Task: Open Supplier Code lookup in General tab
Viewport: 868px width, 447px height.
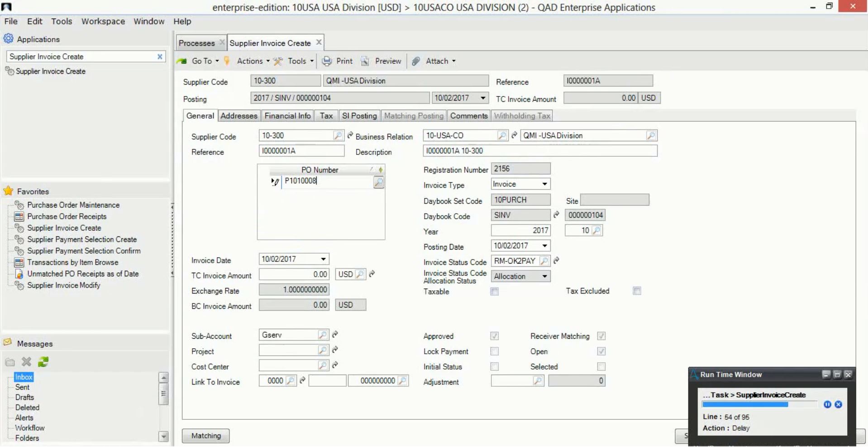Action: pos(338,135)
